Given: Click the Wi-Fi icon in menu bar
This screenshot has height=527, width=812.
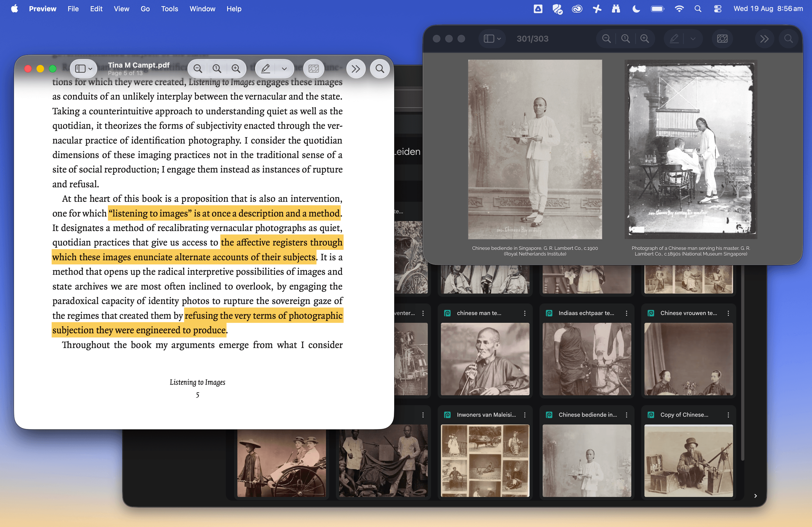Looking at the screenshot, I should click(679, 9).
